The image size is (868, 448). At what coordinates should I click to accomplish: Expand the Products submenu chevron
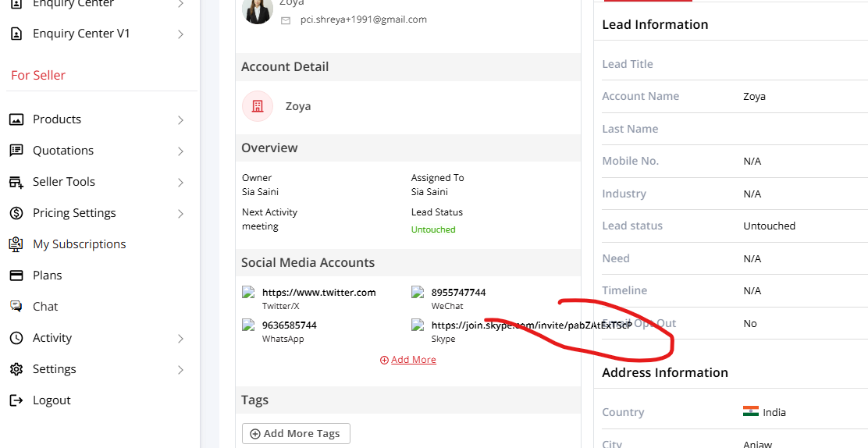180,120
